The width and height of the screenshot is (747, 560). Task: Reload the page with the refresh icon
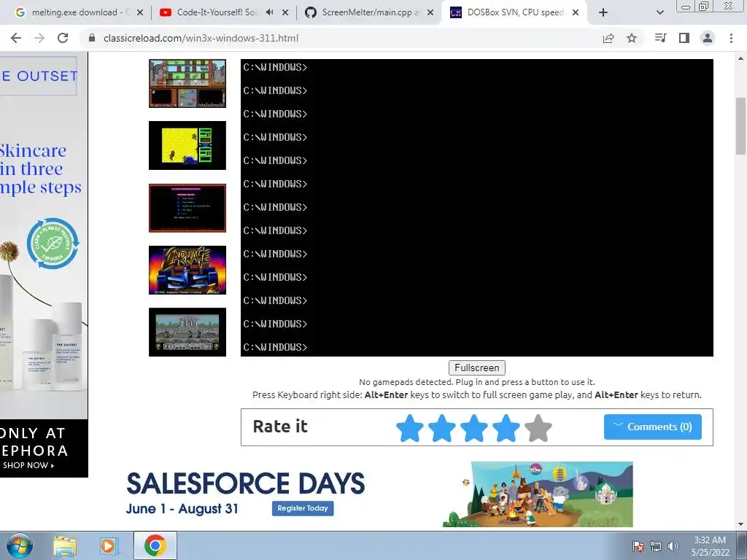point(63,38)
